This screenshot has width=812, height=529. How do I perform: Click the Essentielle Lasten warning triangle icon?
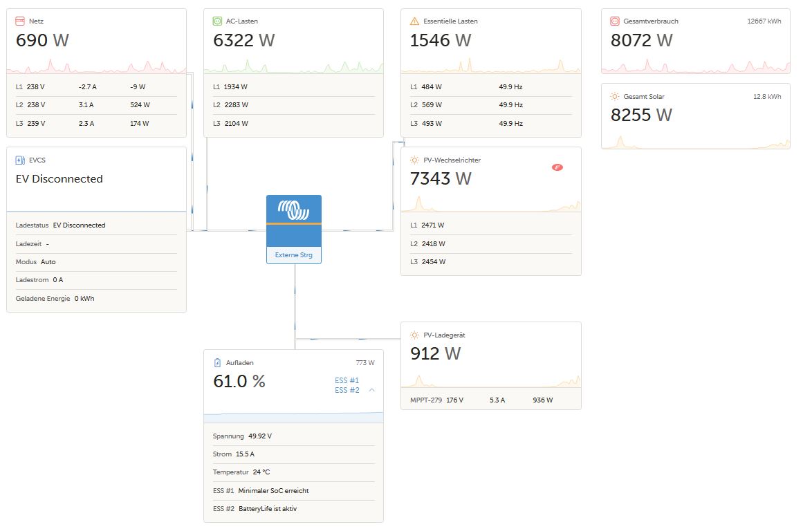(x=414, y=21)
